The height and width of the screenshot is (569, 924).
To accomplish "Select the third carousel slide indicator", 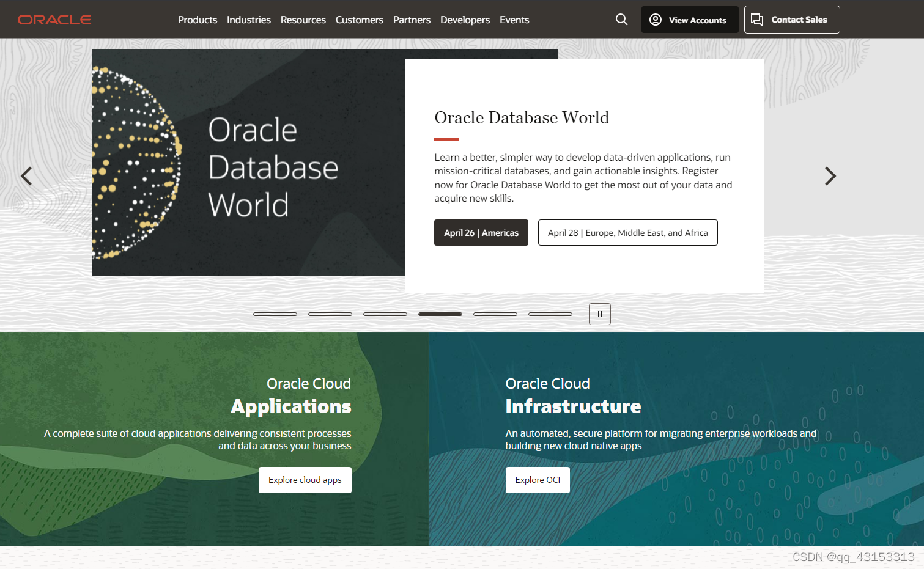I will click(x=385, y=314).
